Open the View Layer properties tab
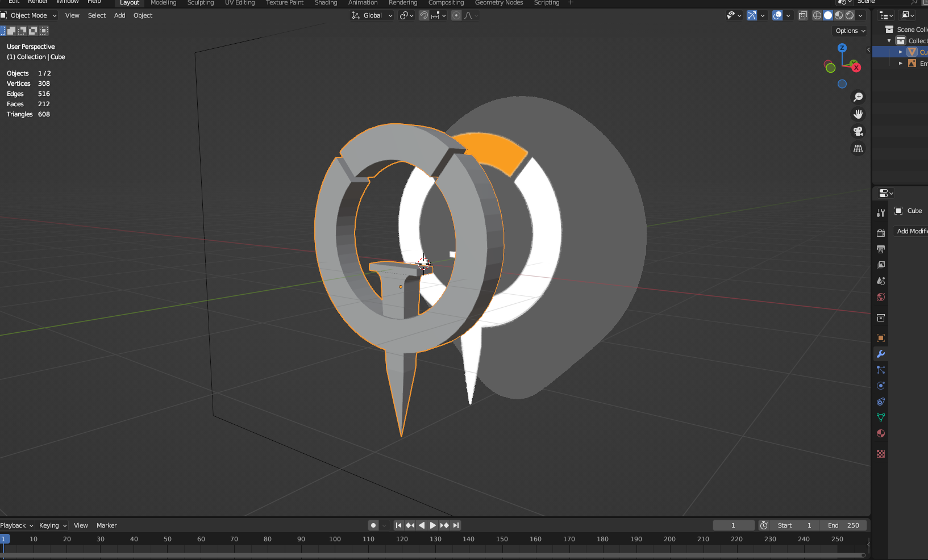The image size is (928, 560). click(x=881, y=265)
